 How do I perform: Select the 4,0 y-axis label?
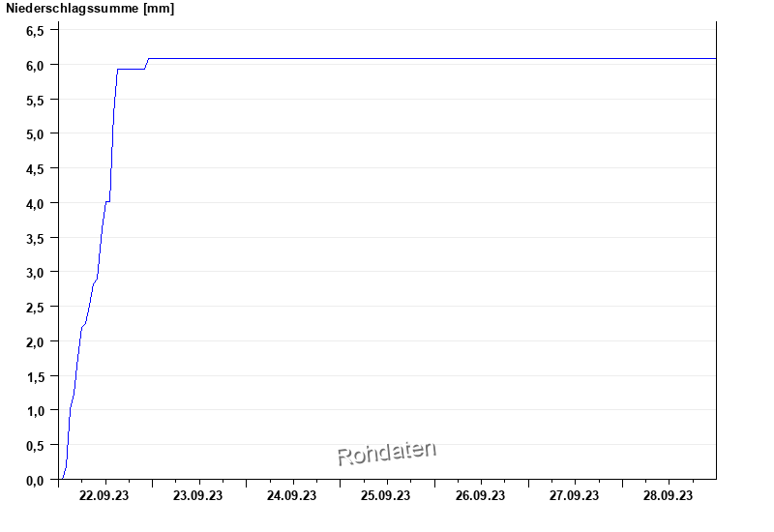(x=35, y=204)
